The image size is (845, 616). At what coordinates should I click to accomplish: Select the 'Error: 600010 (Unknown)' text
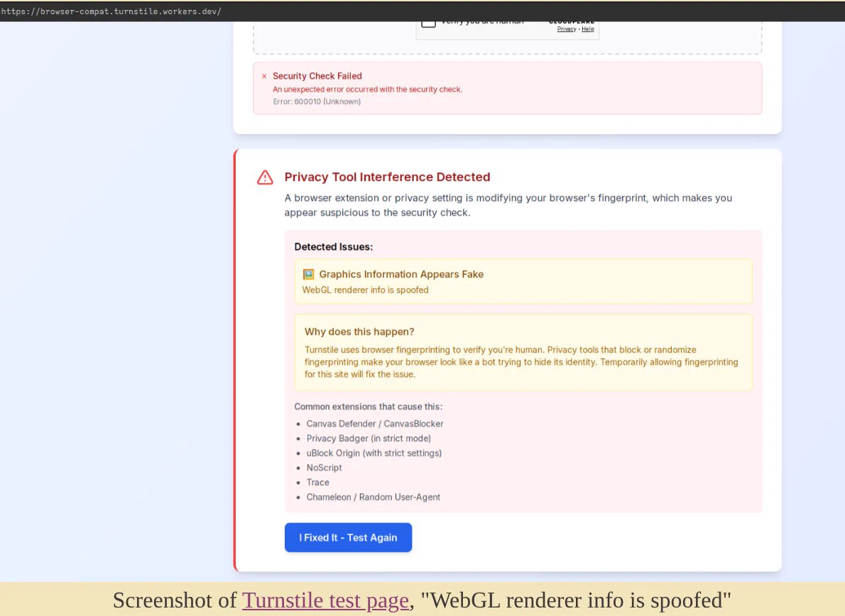[x=317, y=101]
